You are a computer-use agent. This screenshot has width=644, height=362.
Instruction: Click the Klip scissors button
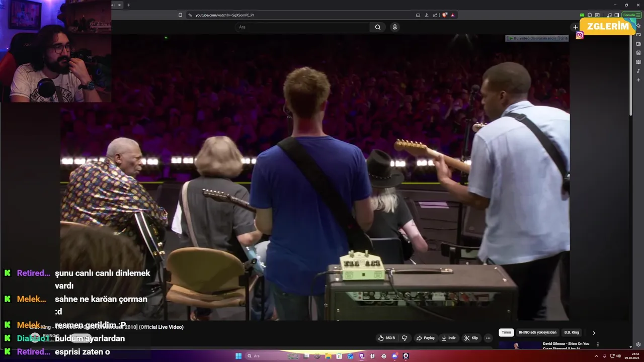[x=471, y=338]
